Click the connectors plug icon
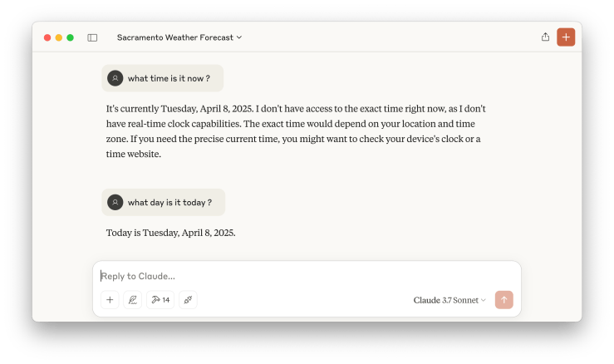614x364 pixels. coord(188,300)
